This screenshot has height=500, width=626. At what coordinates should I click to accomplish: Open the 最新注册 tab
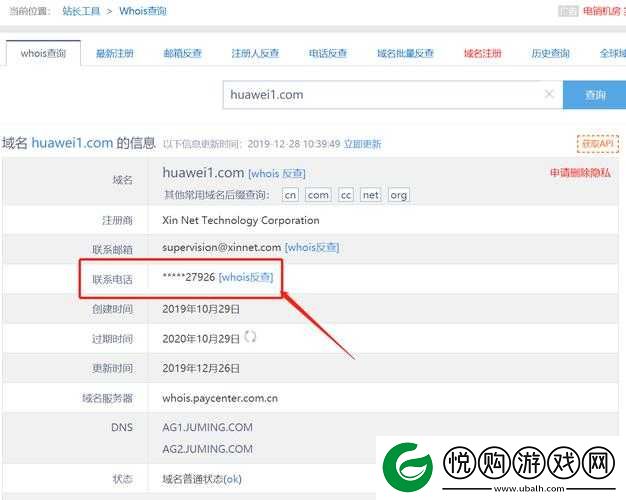coord(115,53)
